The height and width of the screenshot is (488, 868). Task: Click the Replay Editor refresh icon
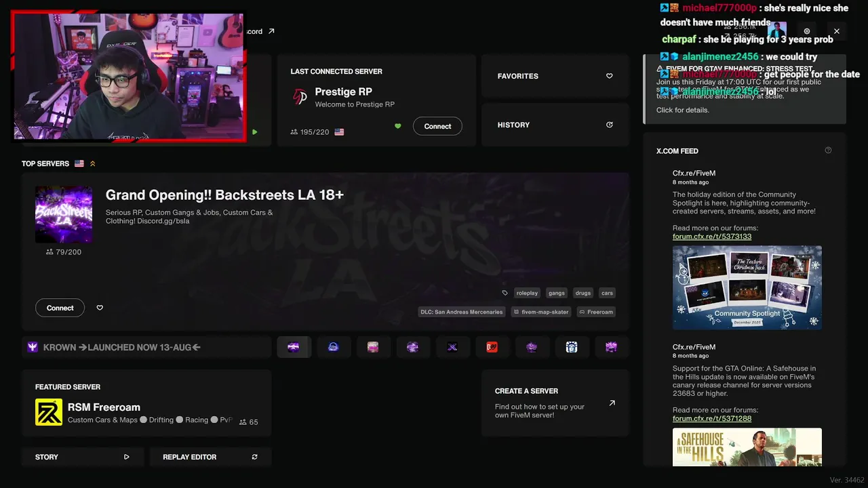pos(254,457)
